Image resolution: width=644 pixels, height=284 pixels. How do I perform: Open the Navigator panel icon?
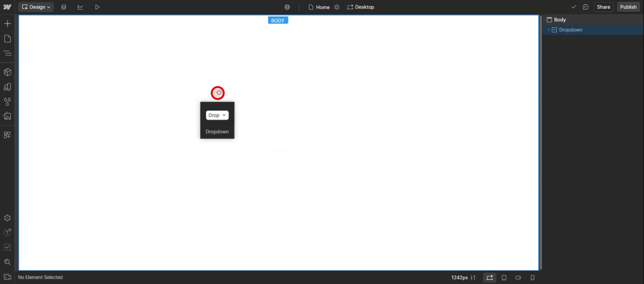click(7, 53)
